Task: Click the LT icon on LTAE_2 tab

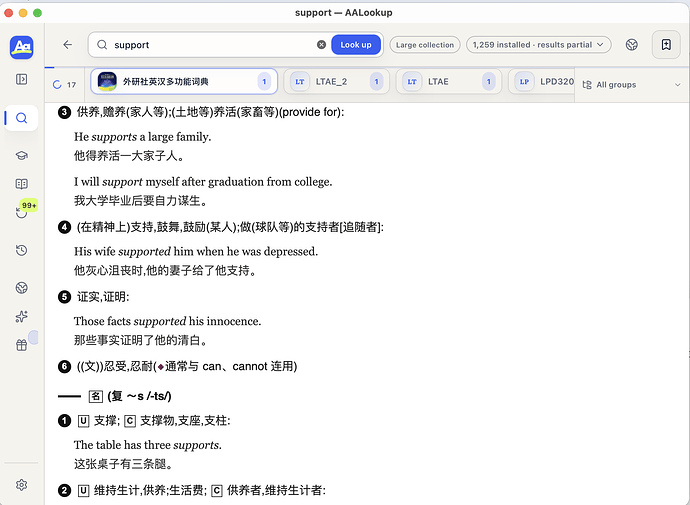Action: [x=300, y=82]
